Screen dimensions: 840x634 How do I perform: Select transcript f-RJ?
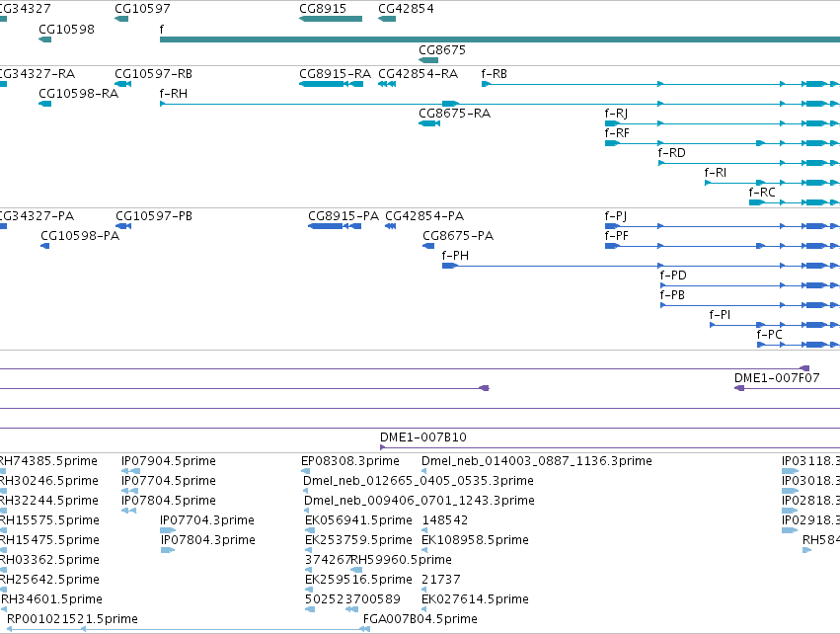click(x=616, y=114)
